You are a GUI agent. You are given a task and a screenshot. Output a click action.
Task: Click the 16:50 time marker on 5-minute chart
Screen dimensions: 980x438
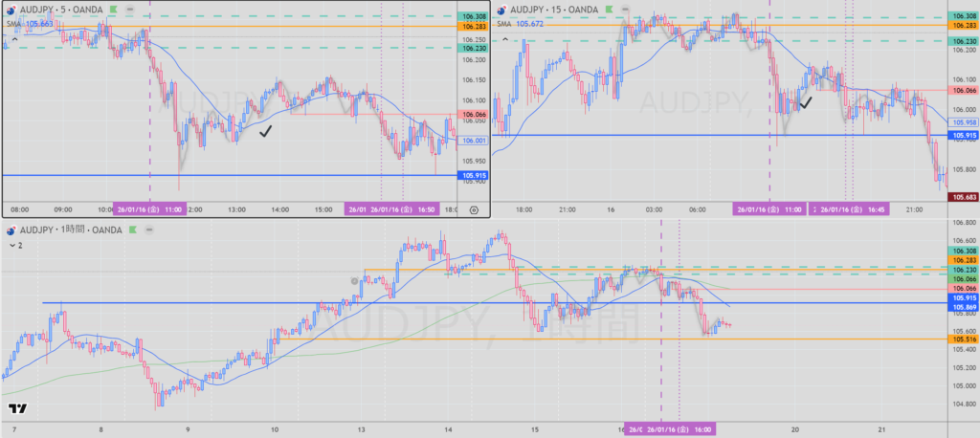(x=402, y=209)
